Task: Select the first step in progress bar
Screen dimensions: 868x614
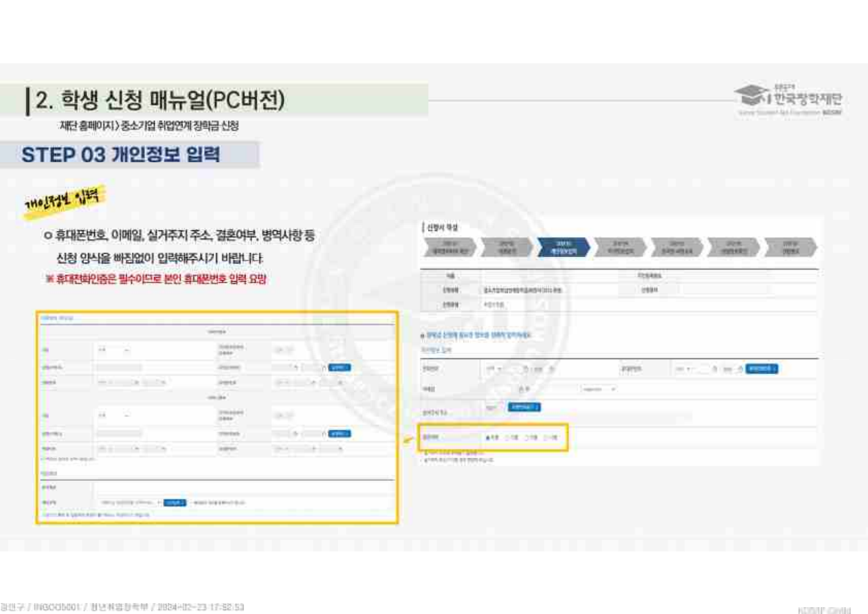Action: click(449, 247)
